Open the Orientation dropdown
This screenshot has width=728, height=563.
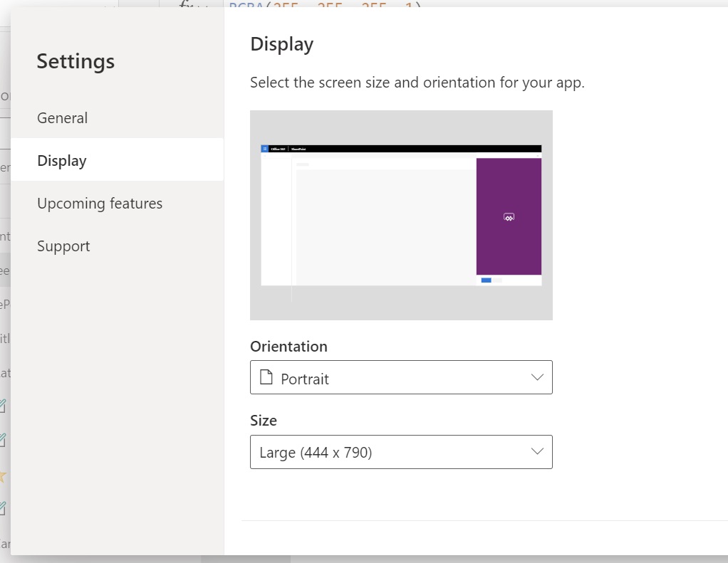coord(401,378)
